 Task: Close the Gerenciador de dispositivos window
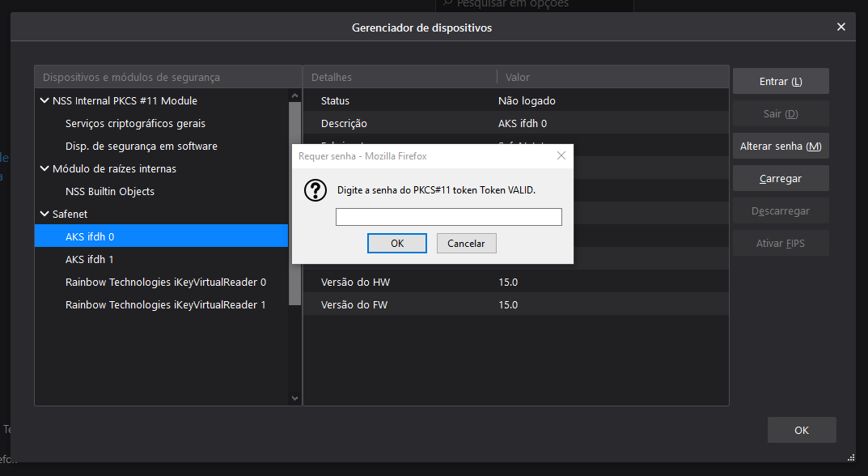[x=841, y=27]
